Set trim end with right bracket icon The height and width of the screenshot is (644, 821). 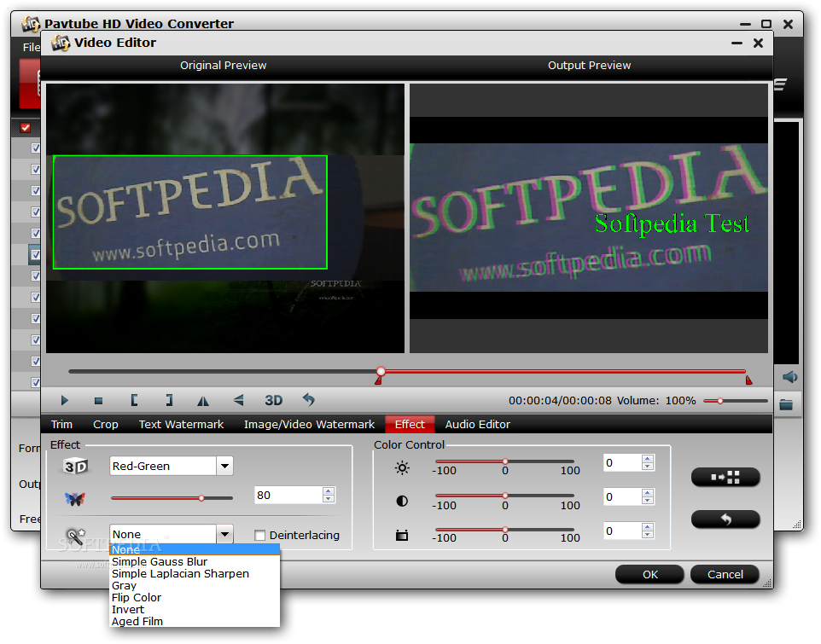(x=169, y=401)
